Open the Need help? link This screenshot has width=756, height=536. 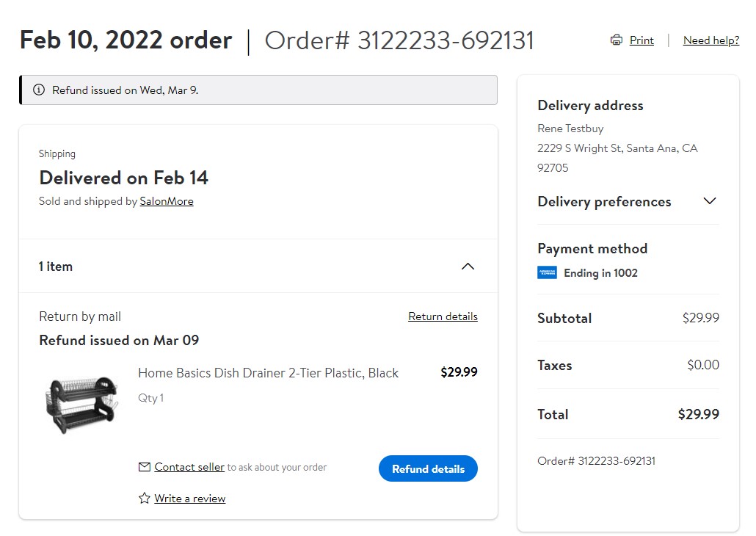[711, 40]
